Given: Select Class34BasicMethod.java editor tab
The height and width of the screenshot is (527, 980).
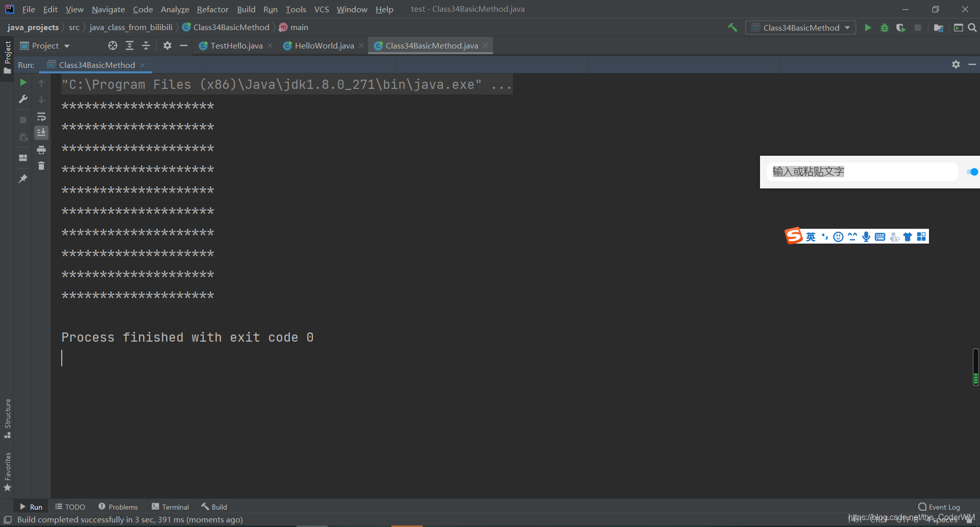Looking at the screenshot, I should point(432,45).
